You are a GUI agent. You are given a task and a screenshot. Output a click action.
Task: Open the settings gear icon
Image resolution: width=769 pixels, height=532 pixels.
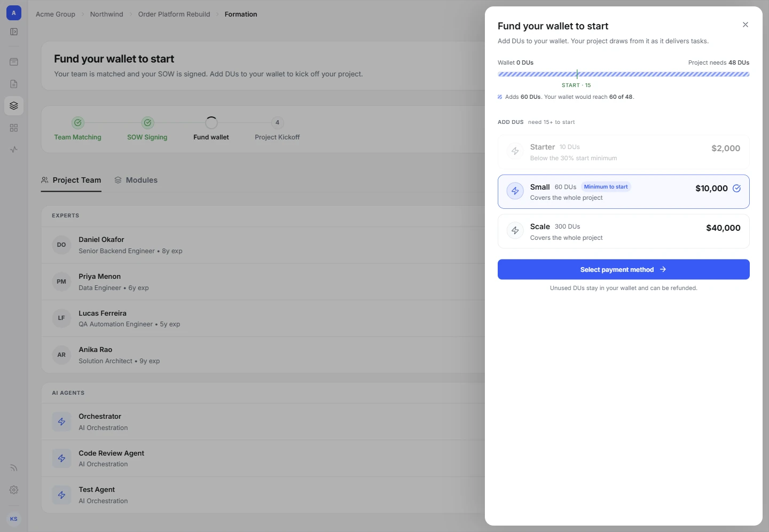pos(14,490)
